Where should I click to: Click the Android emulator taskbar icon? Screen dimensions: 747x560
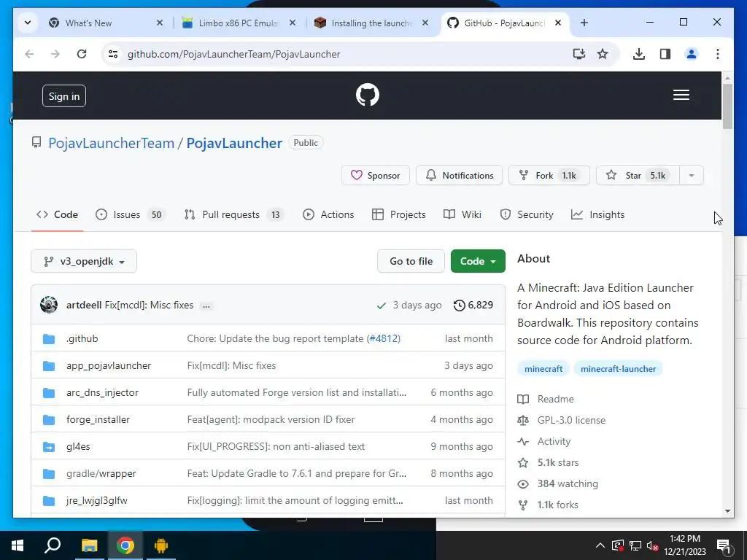(161, 545)
